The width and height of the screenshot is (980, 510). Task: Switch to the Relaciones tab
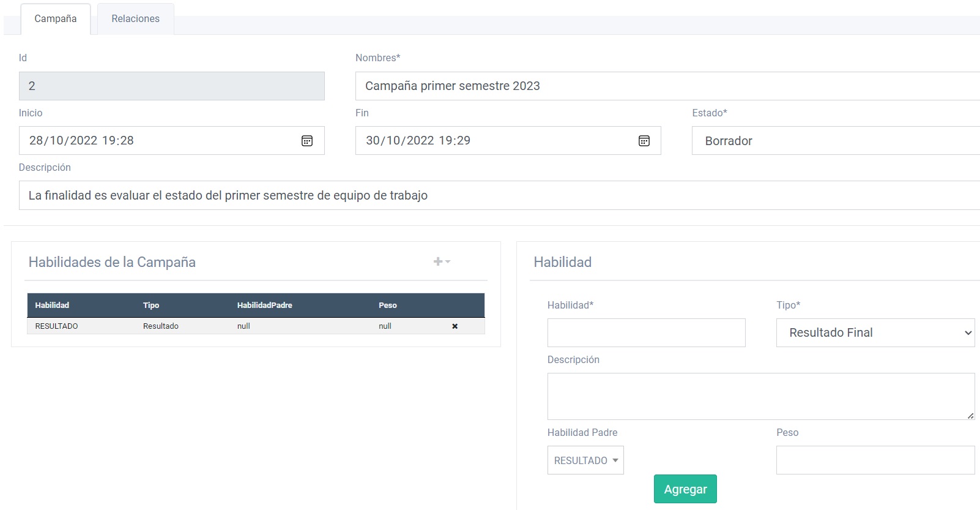tap(135, 19)
